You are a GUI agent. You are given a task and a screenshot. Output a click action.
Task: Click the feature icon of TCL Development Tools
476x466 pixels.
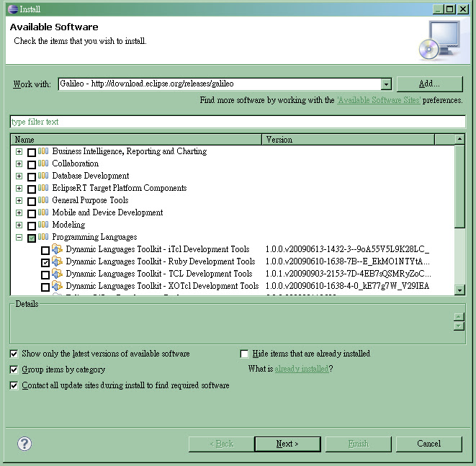coord(57,274)
